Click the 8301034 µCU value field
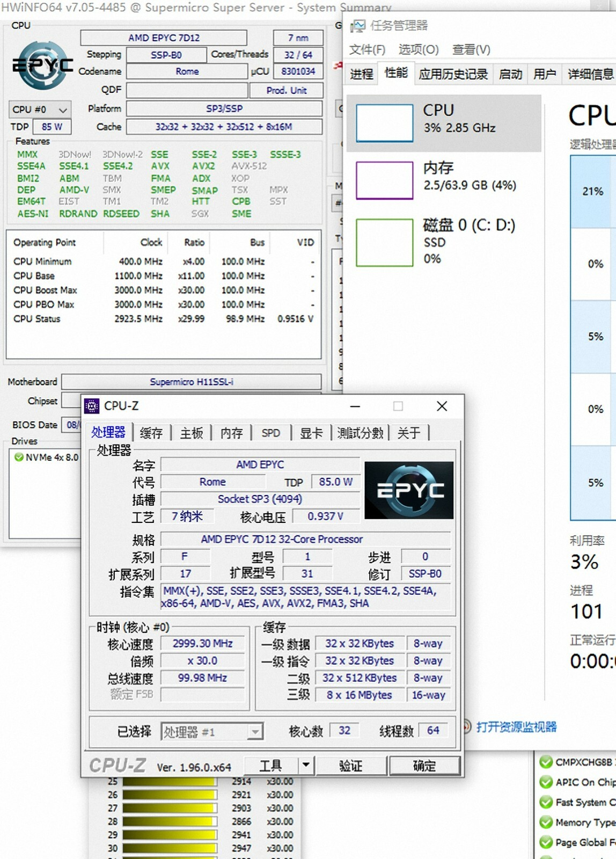616x859 pixels. [298, 71]
